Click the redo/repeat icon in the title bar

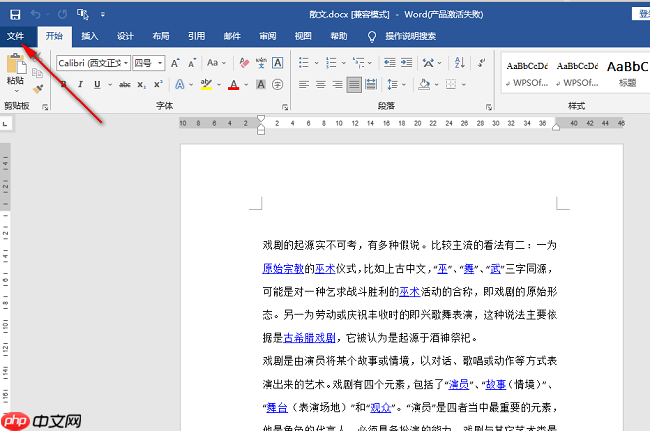pyautogui.click(x=62, y=15)
